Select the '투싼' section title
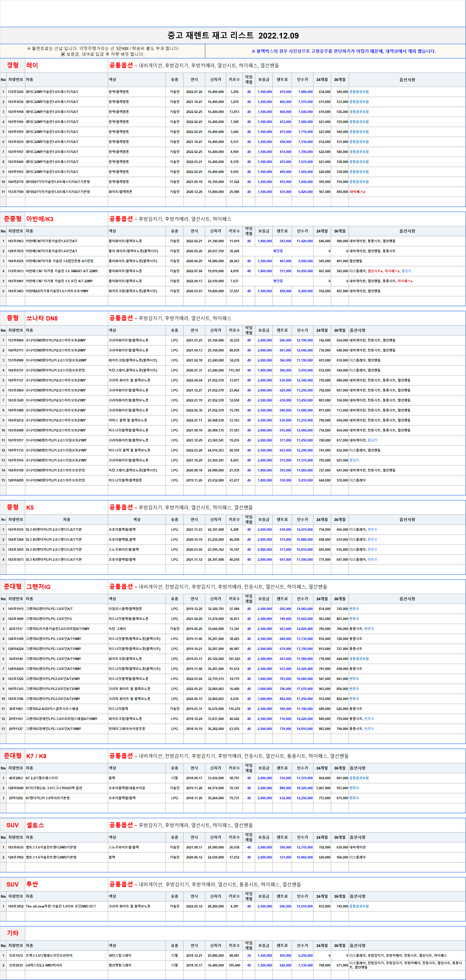The width and height of the screenshot is (466, 980). tap(32, 884)
